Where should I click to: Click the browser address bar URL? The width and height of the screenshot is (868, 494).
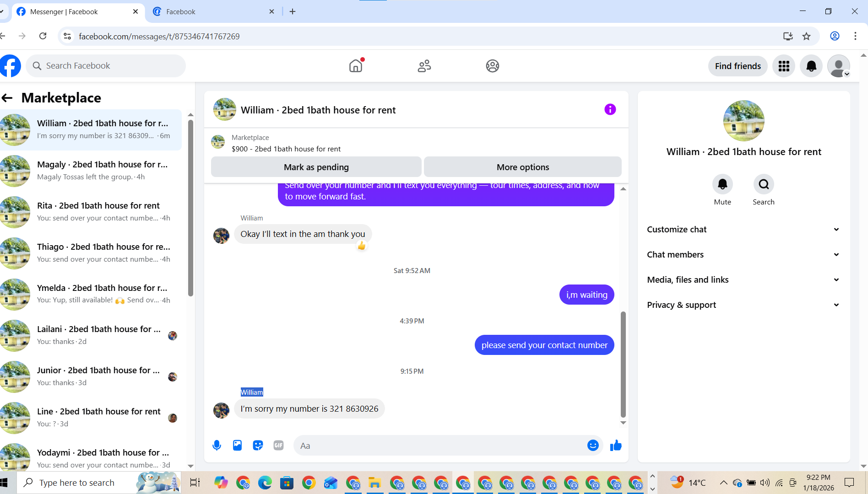pyautogui.click(x=159, y=36)
